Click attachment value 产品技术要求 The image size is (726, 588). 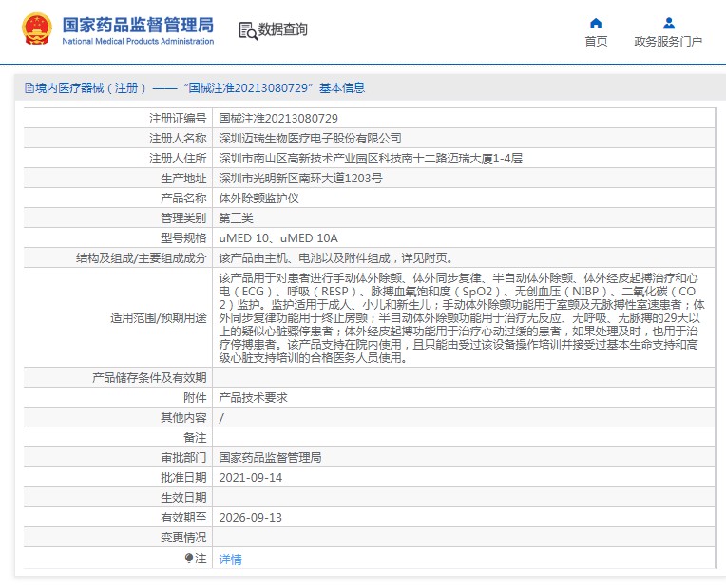[253, 398]
